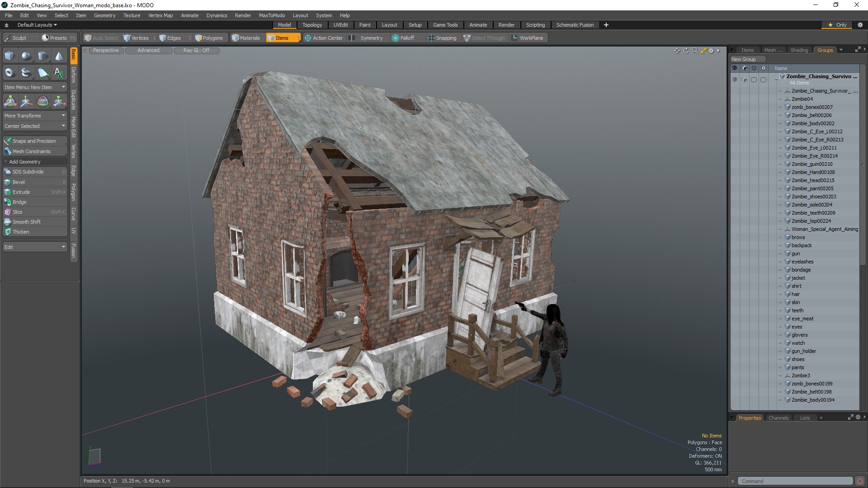This screenshot has width=868, height=488.
Task: Click the Snapping toggle icon
Action: pyautogui.click(x=430, y=38)
